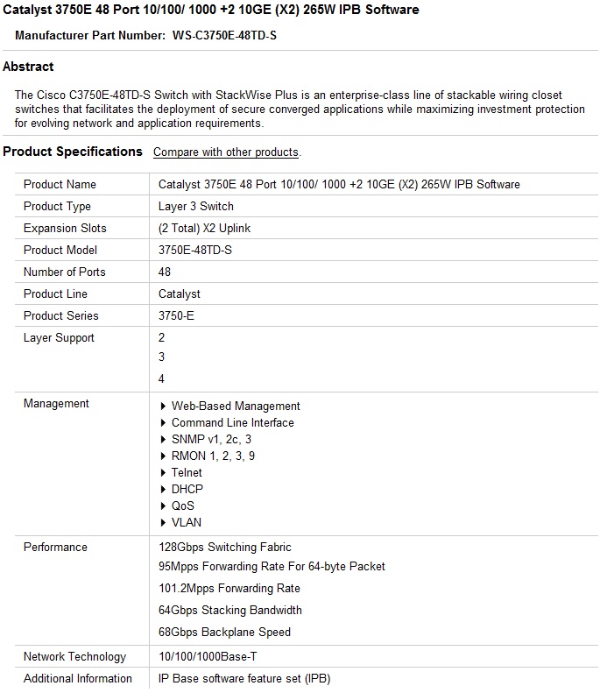Click the 128Gbps Switching Fabric text

click(225, 548)
